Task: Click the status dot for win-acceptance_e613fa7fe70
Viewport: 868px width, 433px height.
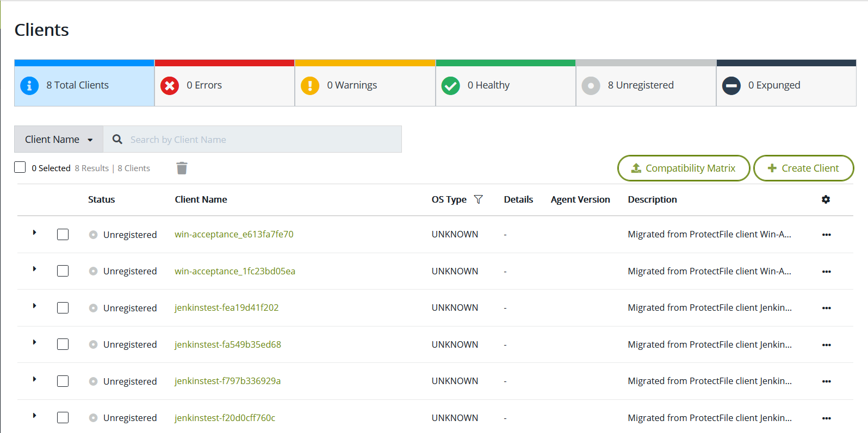Action: click(93, 235)
